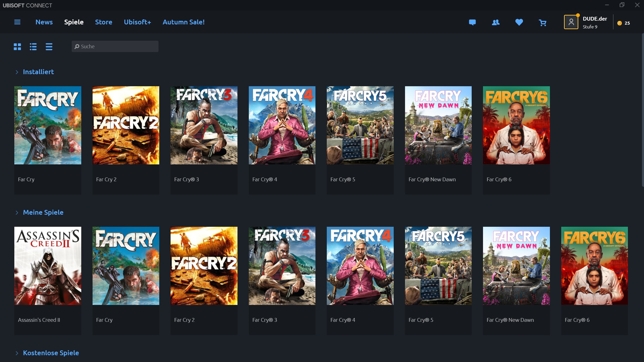Switch to detailed list view

click(33, 47)
